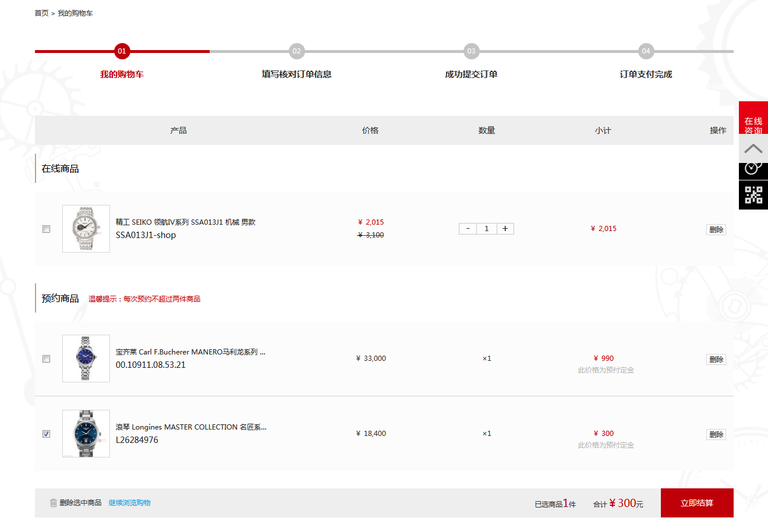
Task: Click the QR code icon in sidebar
Action: (753, 195)
